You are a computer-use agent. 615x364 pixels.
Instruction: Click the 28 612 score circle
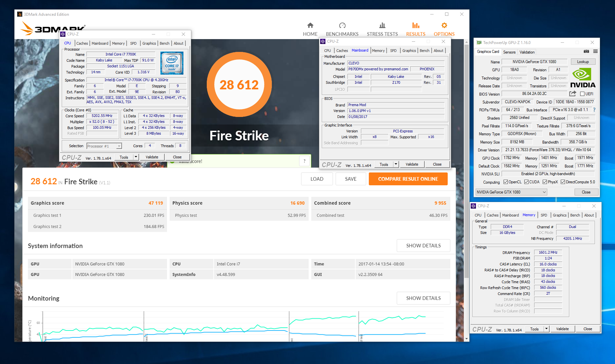[x=239, y=85]
